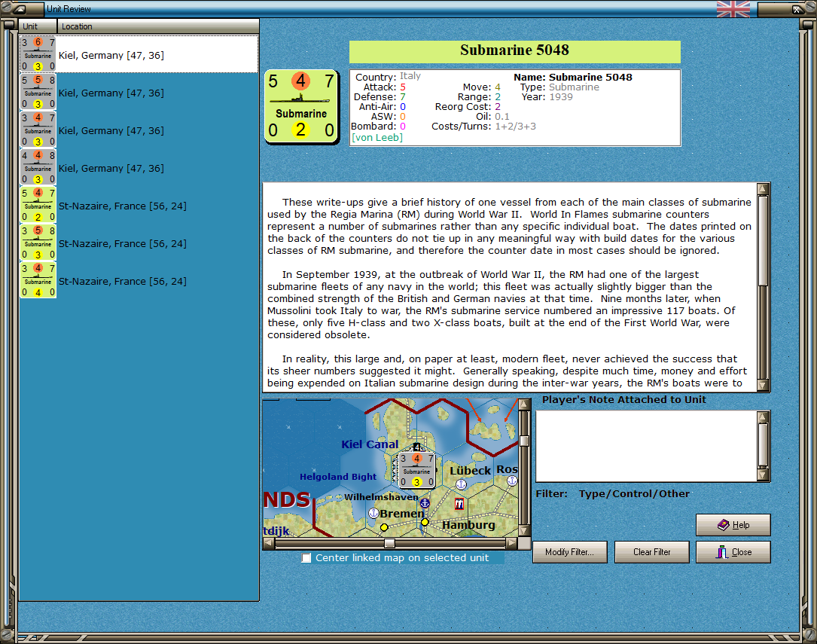Screen dimensions: 817x644
Task: Click the Helgoland Bight label on map
Action: tap(337, 477)
